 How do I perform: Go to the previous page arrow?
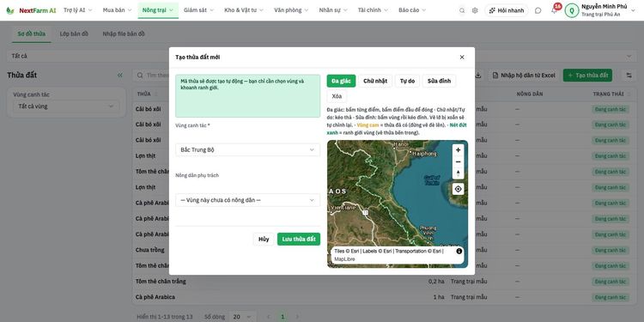(x=268, y=317)
